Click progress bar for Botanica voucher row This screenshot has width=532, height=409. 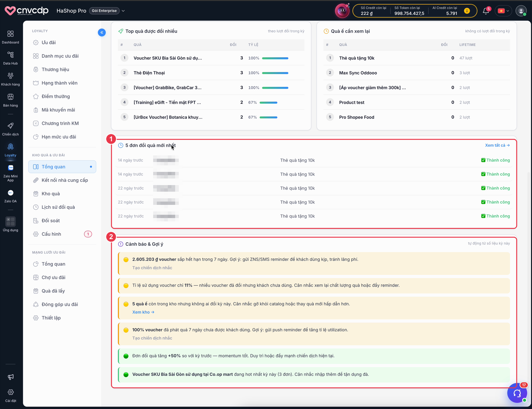pyautogui.click(x=268, y=117)
